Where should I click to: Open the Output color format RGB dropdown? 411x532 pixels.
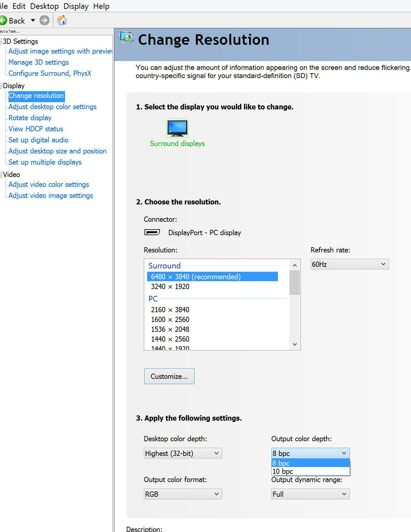tap(183, 494)
